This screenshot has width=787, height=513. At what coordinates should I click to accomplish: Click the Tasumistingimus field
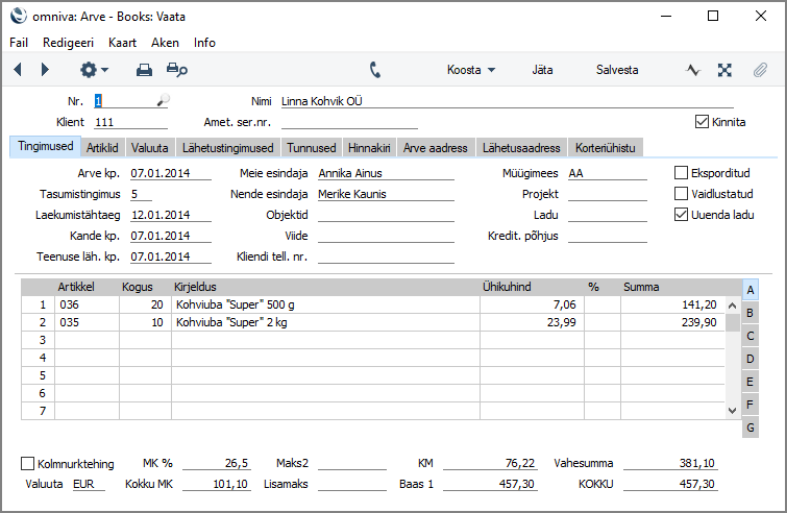pos(141,194)
